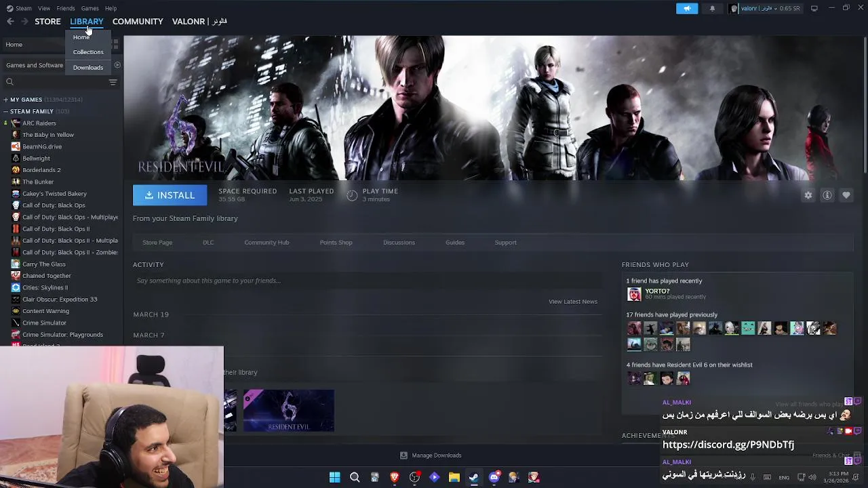Image resolution: width=868 pixels, height=488 pixels.
Task: Favorite Resident Evil 6 heart icon
Action: 846,195
